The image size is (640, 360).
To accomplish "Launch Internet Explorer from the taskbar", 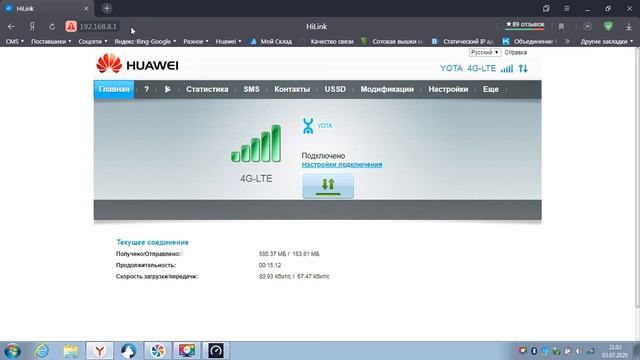I will (x=42, y=351).
